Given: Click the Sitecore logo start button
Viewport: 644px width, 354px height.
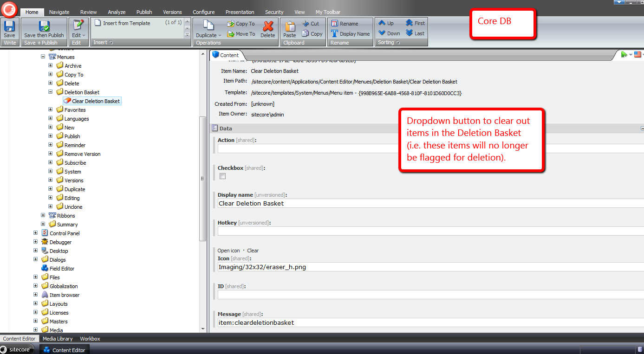Looking at the screenshot, I should (9, 9).
